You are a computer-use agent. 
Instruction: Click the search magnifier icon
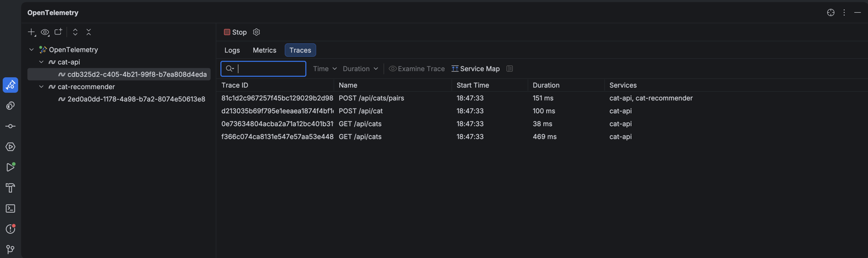point(230,68)
